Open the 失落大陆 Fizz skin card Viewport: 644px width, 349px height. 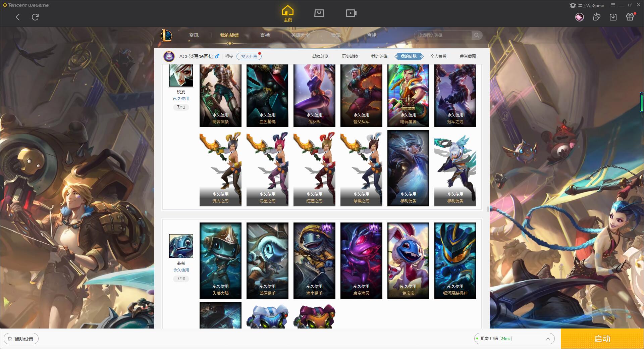(220, 260)
